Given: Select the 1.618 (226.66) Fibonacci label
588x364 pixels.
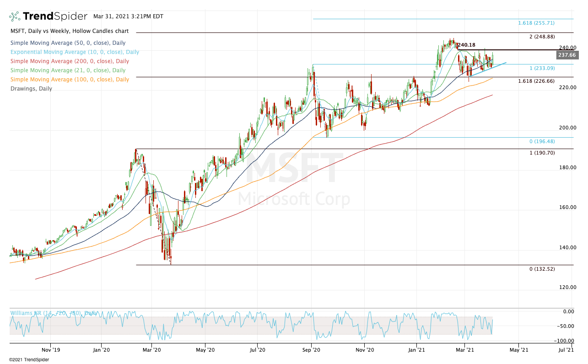Looking at the screenshot, I should click(536, 81).
